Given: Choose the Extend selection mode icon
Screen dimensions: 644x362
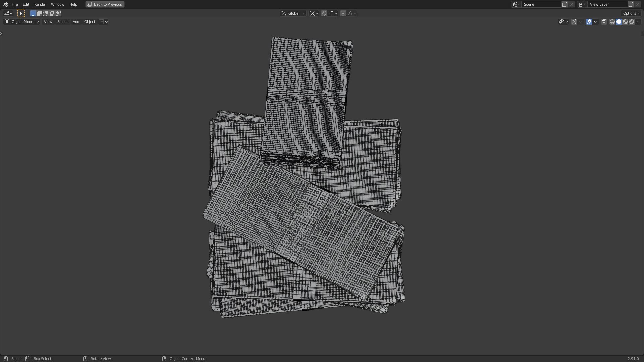Looking at the screenshot, I should 39,13.
